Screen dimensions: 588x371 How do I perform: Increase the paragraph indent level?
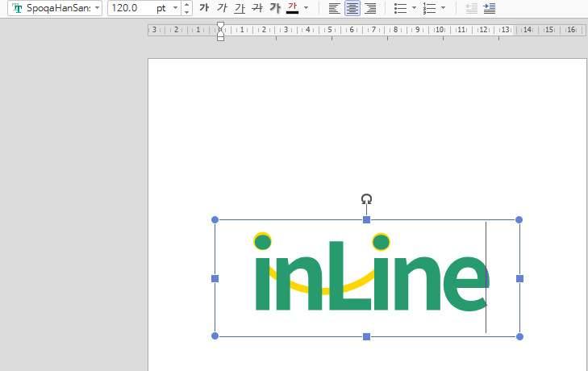tap(490, 8)
